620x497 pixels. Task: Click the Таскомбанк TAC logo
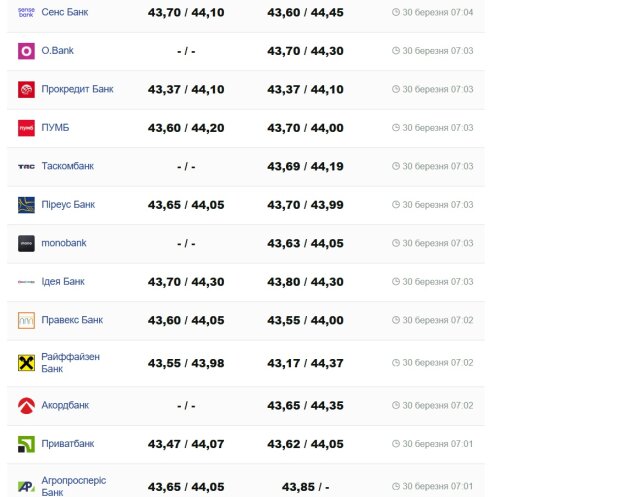(26, 166)
